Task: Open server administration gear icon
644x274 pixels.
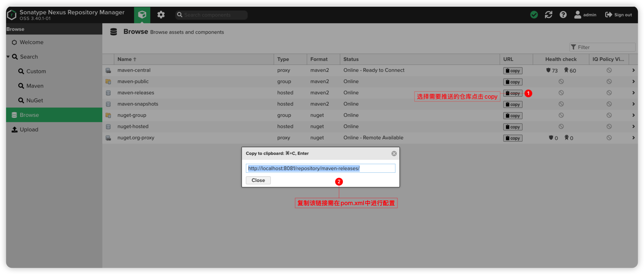Action: click(x=161, y=15)
